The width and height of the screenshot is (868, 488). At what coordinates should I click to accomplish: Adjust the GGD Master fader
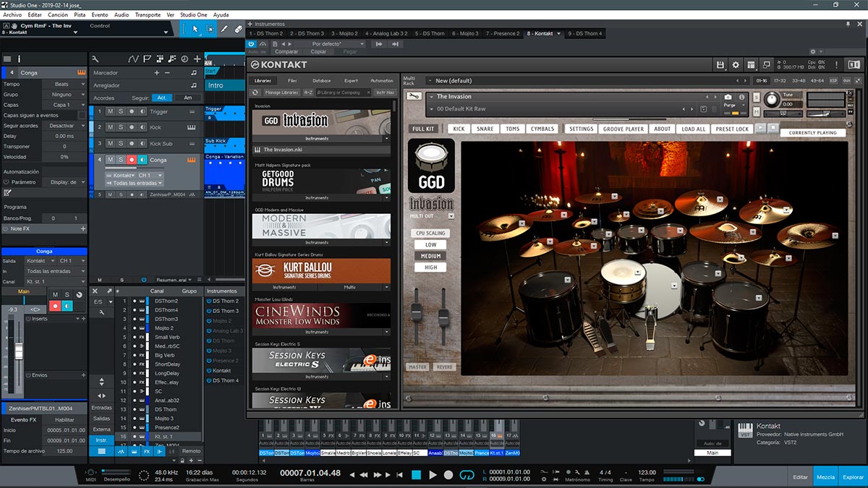[416, 311]
